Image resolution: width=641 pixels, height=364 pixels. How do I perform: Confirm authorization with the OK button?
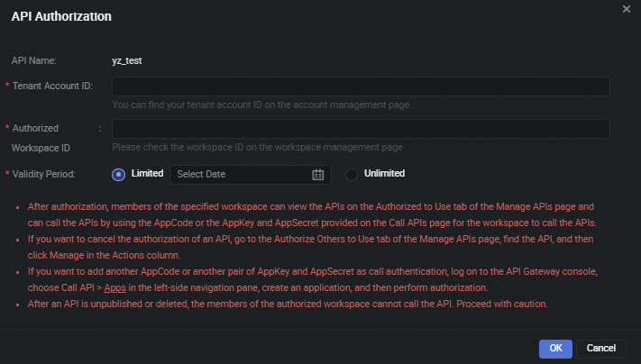tap(555, 348)
